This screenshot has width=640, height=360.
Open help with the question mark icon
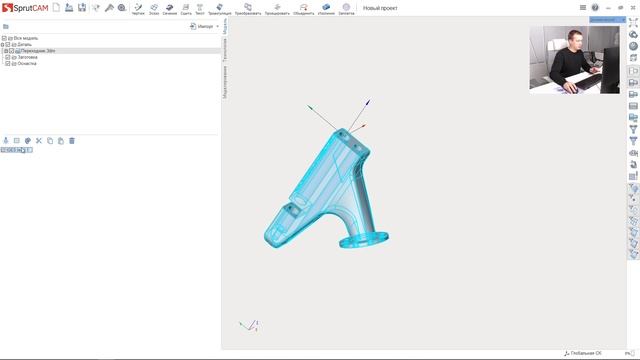click(595, 8)
